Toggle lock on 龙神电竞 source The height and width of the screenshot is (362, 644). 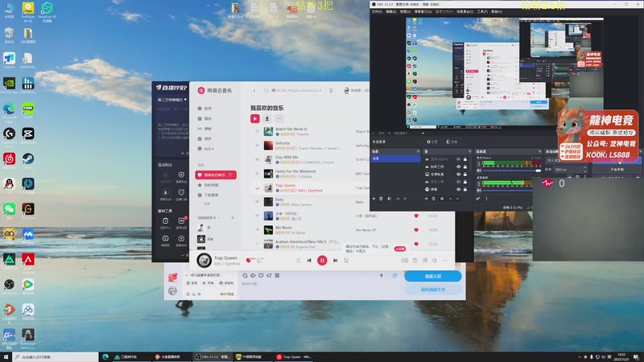(465, 174)
